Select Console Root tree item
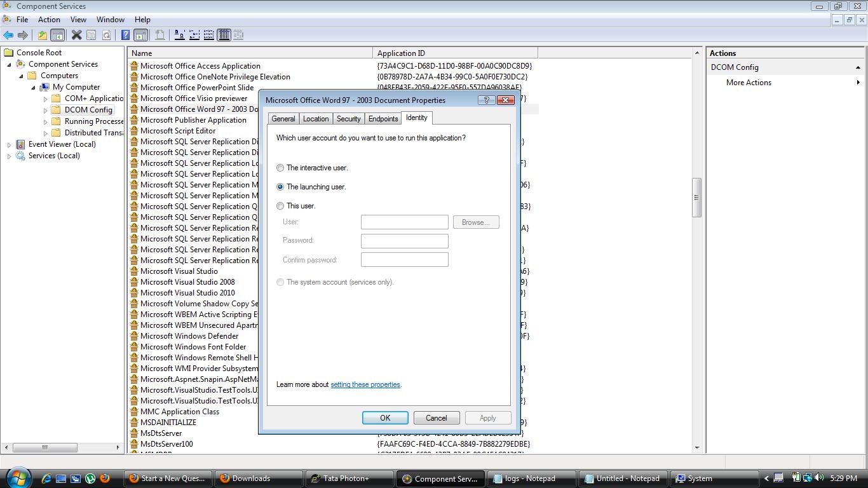 click(39, 53)
